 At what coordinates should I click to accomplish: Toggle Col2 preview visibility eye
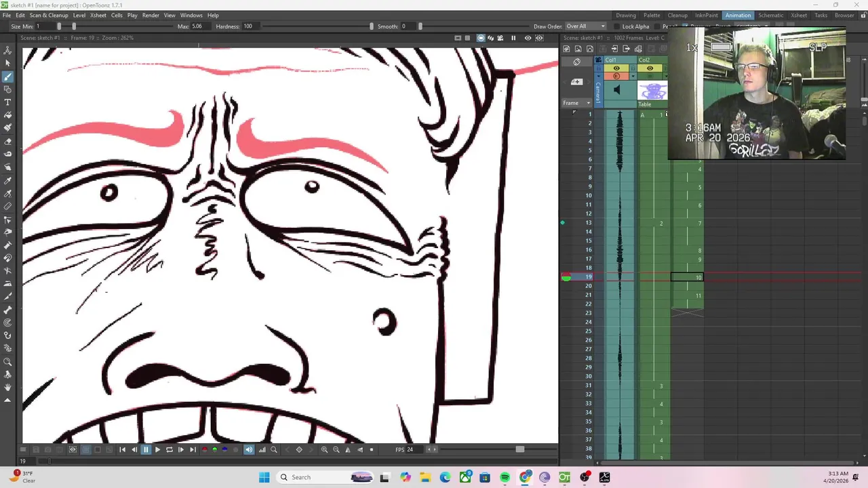[650, 68]
